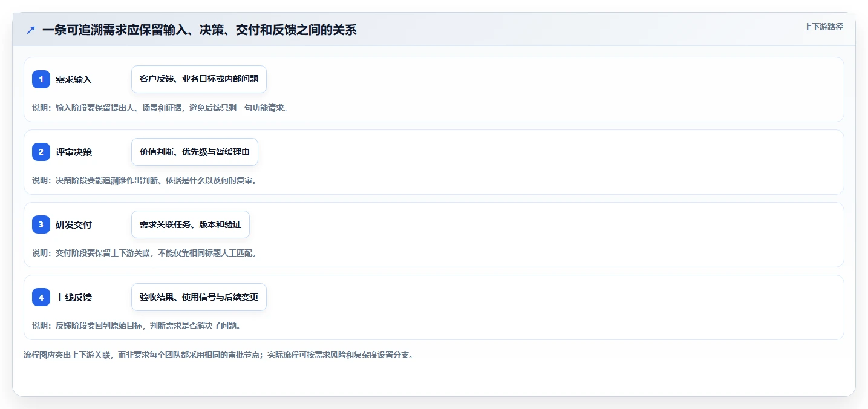The width and height of the screenshot is (868, 409).
Task: Click the step 4 number badge
Action: pyautogui.click(x=41, y=297)
